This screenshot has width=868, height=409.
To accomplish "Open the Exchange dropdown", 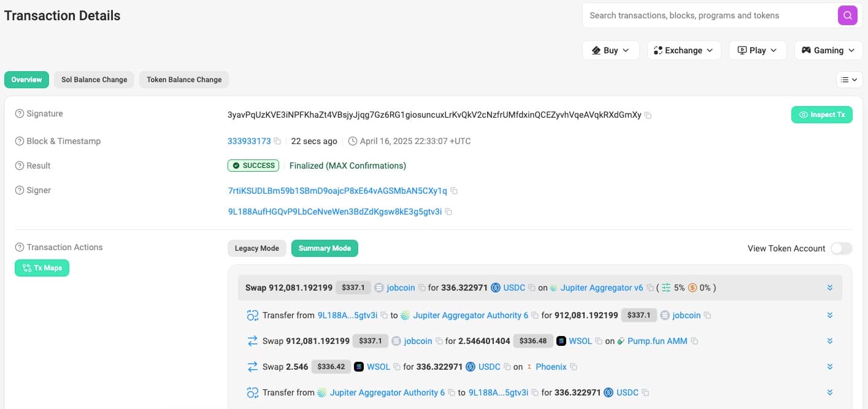I will pyautogui.click(x=684, y=50).
